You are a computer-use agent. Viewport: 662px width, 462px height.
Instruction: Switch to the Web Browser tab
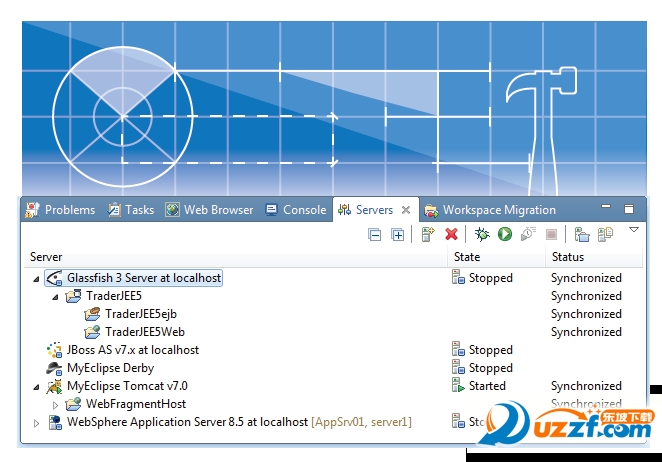[209, 210]
